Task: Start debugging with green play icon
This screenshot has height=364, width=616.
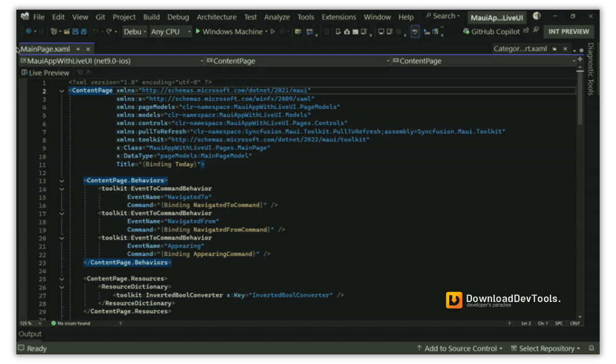Action: coord(198,32)
